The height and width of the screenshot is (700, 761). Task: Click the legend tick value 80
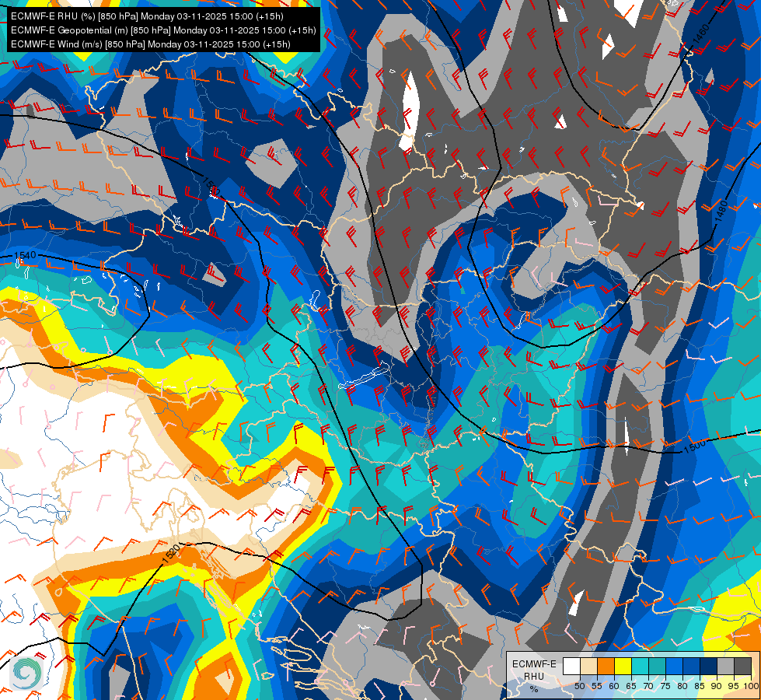[682, 686]
